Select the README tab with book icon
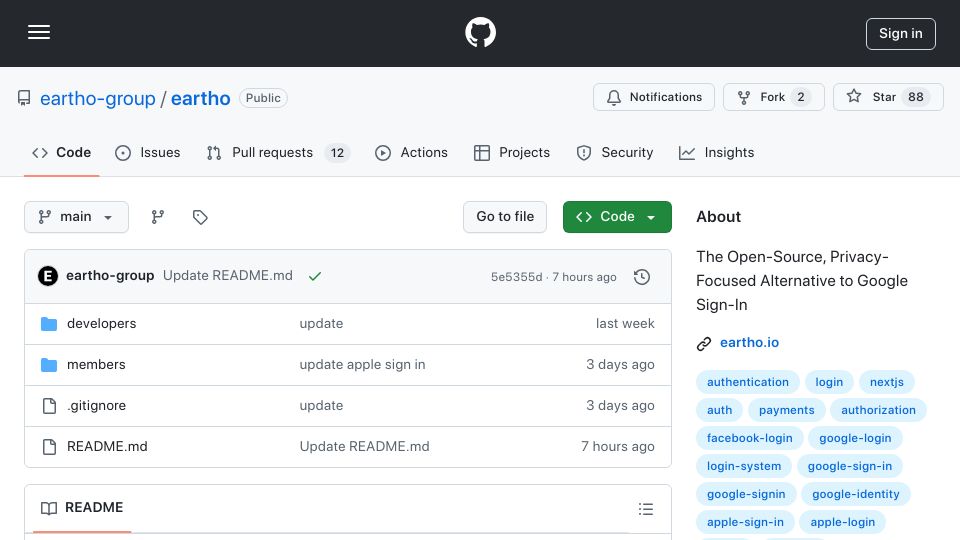The image size is (960, 540). pos(82,508)
